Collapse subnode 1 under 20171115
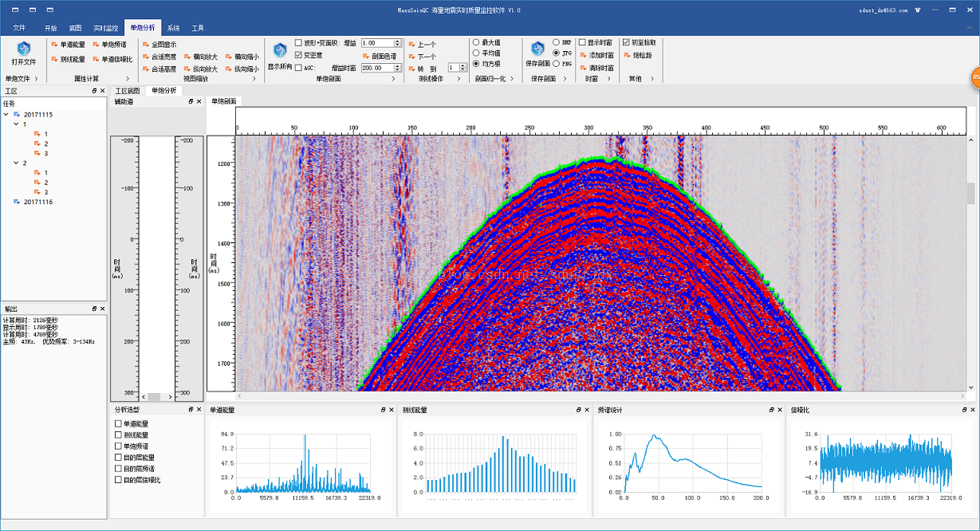Viewport: 980px width, 531px height. point(16,124)
